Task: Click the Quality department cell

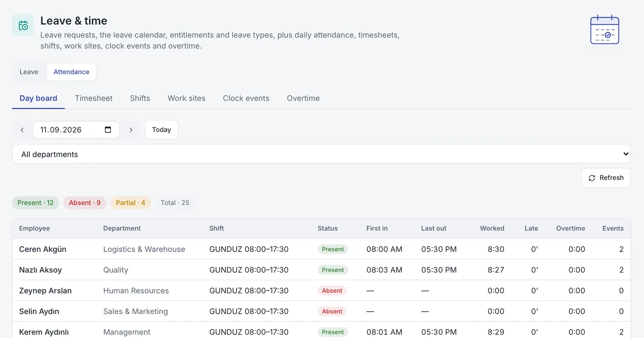Action: 116,270
